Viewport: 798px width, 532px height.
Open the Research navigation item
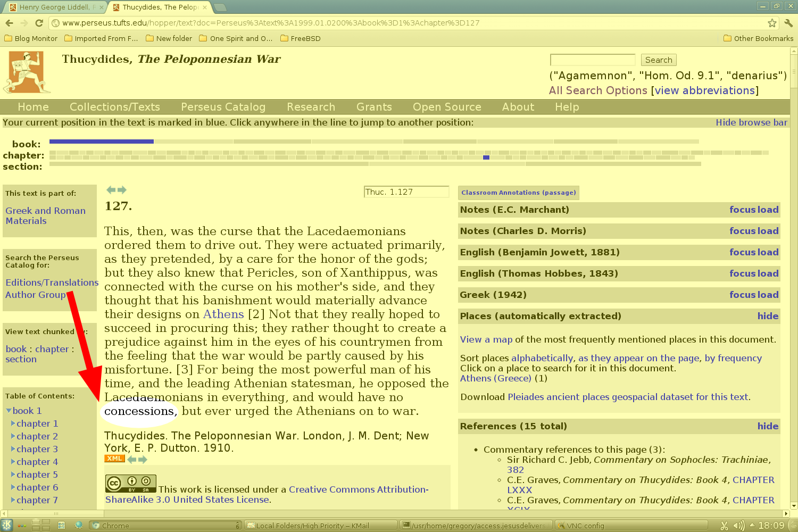tap(311, 107)
